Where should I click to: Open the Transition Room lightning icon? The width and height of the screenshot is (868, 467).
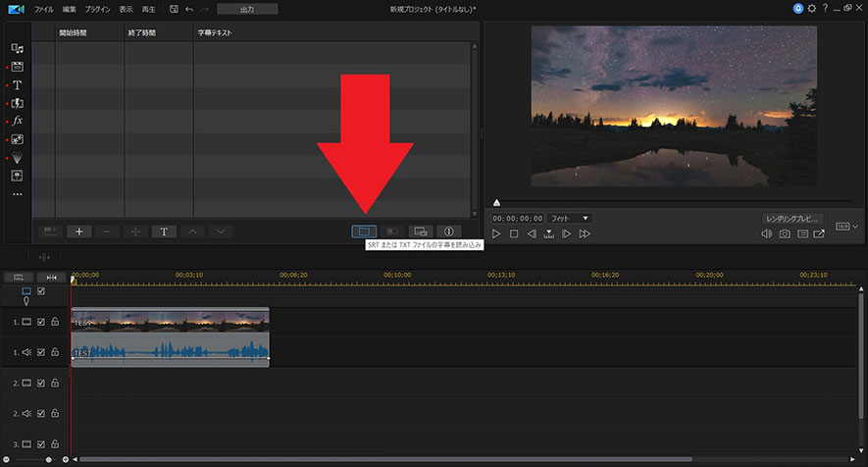pyautogui.click(x=17, y=103)
